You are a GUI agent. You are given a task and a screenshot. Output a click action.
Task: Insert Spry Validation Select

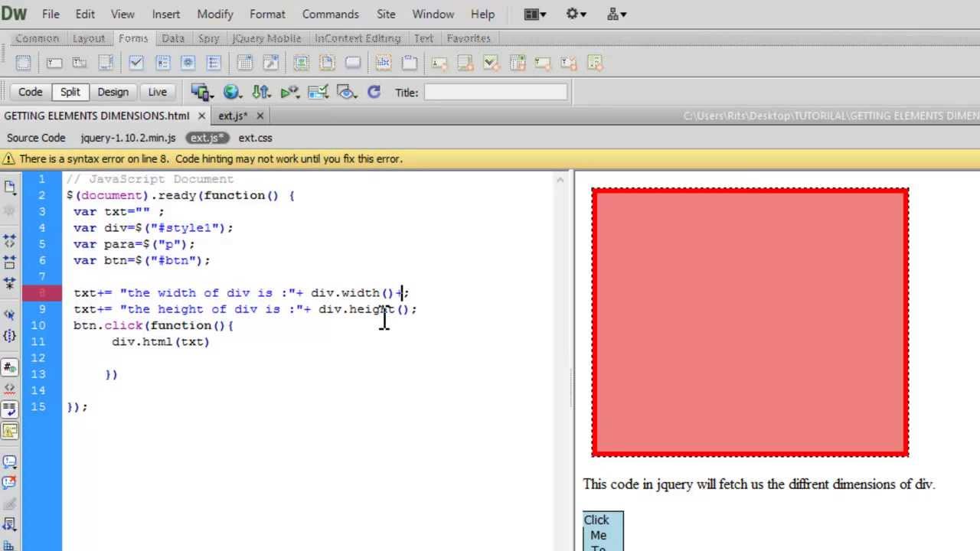pyautogui.click(x=517, y=63)
